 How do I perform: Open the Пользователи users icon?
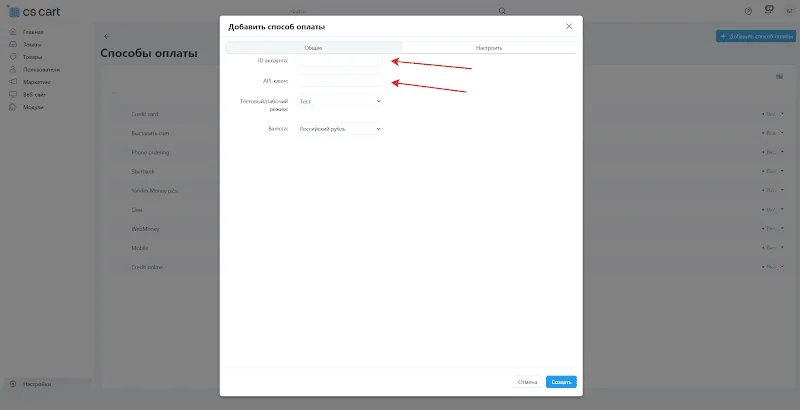[x=13, y=69]
